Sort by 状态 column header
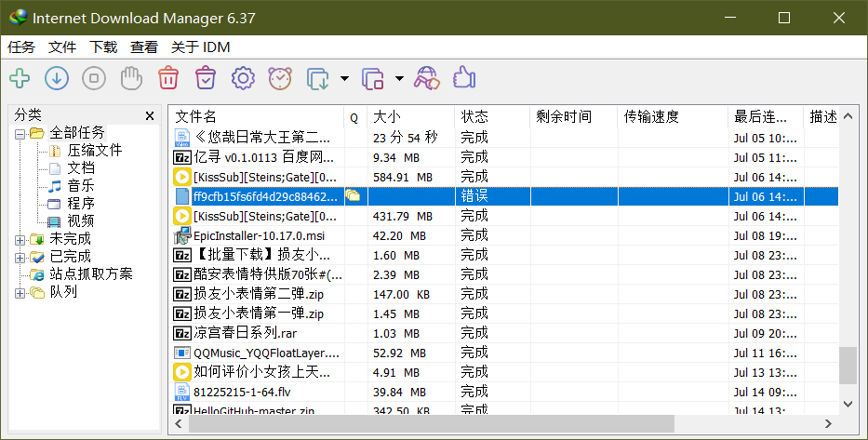 pos(493,117)
